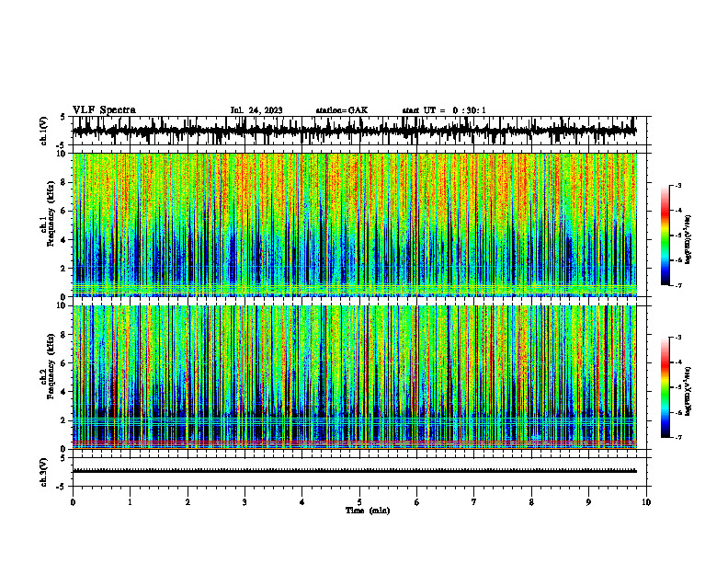Click the ch.2 color scale bar
This screenshot has height=563, width=728.
click(665, 387)
